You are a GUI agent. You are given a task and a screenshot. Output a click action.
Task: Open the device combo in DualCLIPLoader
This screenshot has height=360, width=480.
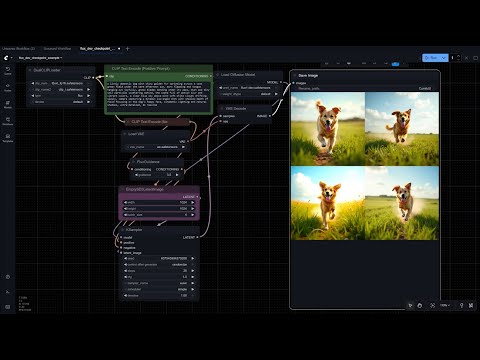click(x=61, y=102)
